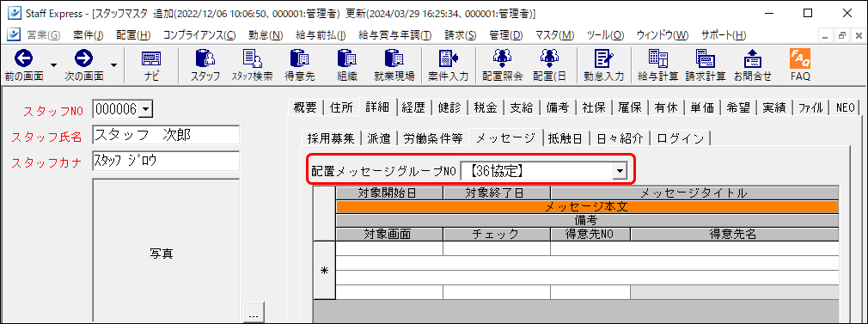Open the 勤怠(N) menu

266,35
